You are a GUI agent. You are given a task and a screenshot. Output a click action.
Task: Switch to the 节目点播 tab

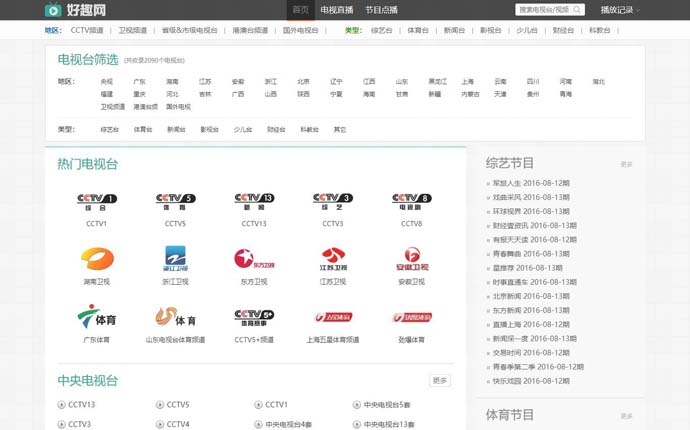click(381, 10)
